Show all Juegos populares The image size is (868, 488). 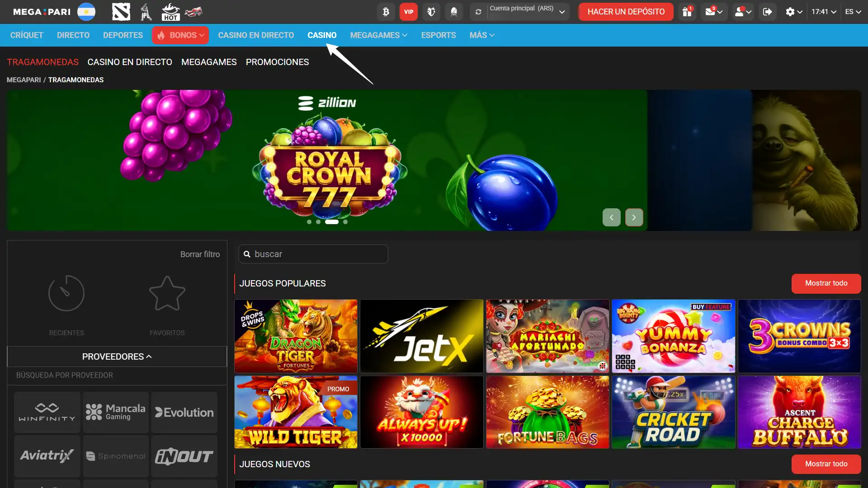point(826,283)
